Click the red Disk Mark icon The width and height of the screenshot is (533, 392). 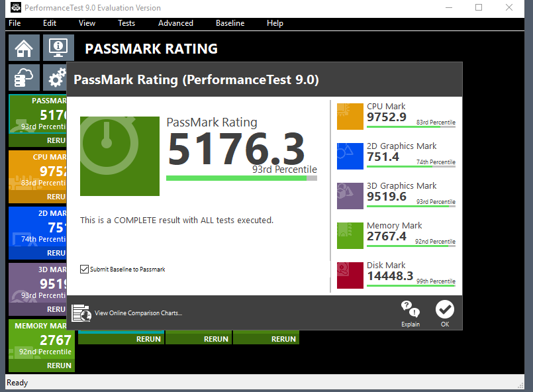pos(350,275)
